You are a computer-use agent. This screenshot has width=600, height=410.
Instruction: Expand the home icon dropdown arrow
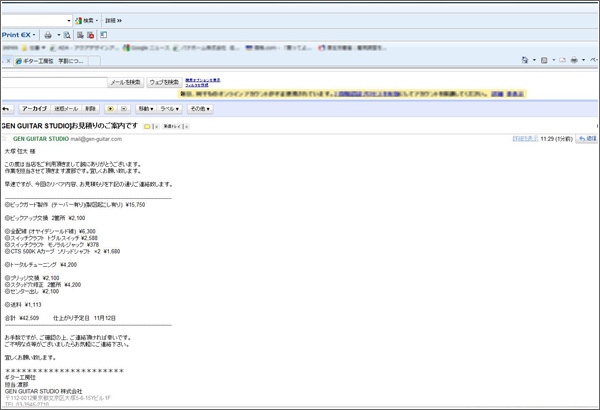pos(534,60)
